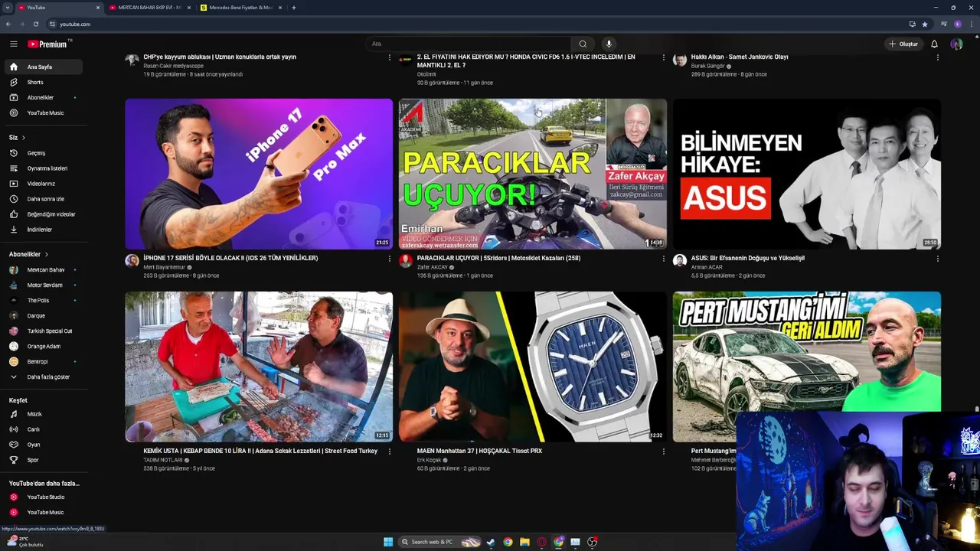Open İndirilenler downloads

[44, 230]
